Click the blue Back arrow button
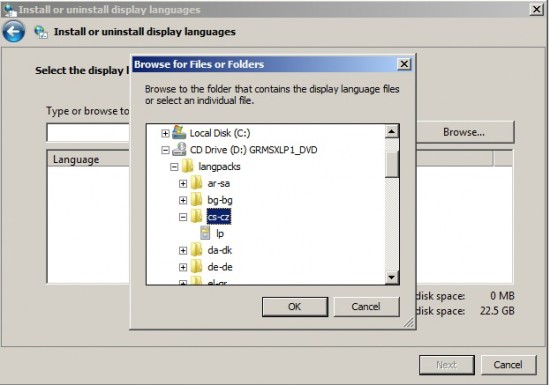 click(x=14, y=32)
